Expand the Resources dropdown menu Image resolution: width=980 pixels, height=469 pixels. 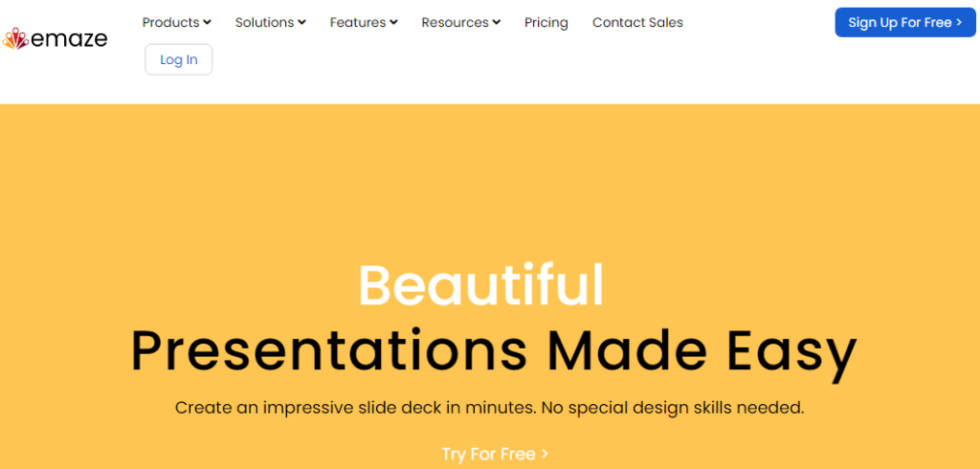pos(461,23)
